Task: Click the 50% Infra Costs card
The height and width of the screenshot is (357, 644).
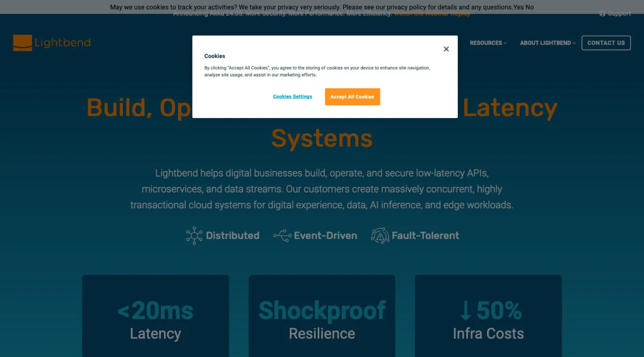Action: tap(488, 316)
